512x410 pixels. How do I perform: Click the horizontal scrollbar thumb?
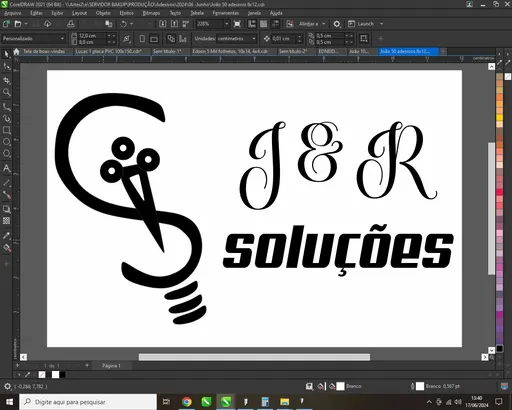pos(254,357)
